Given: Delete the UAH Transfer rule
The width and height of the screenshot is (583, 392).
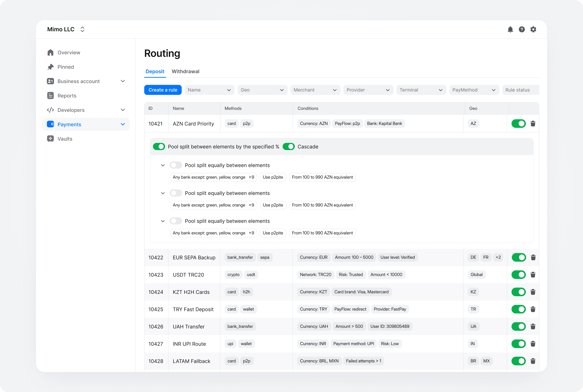Looking at the screenshot, I should pos(533,327).
